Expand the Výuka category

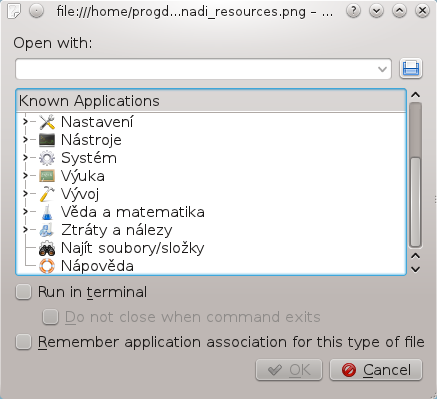point(25,176)
